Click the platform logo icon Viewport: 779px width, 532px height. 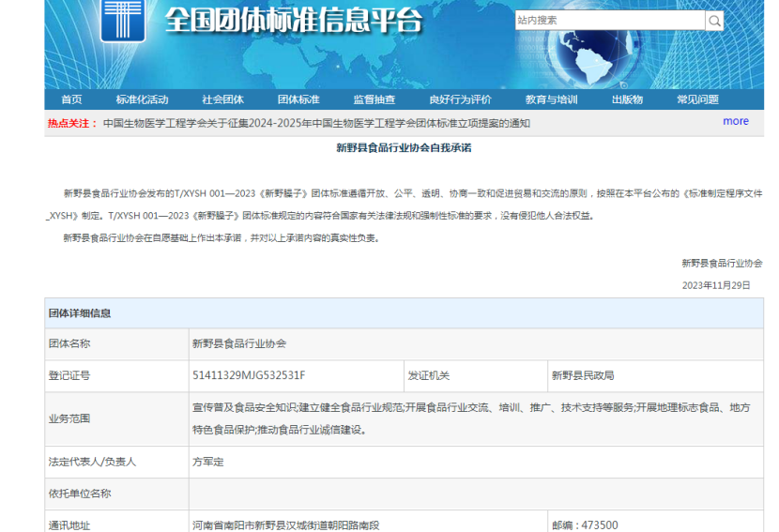pyautogui.click(x=123, y=21)
